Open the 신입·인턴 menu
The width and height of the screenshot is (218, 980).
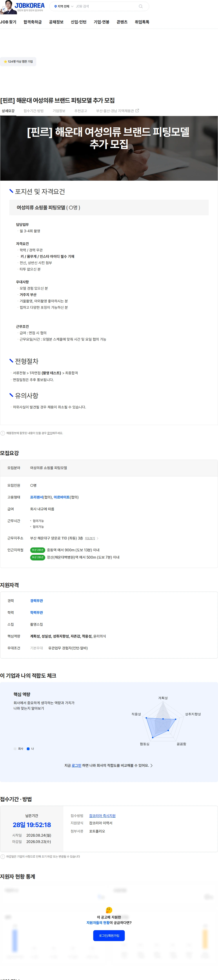(79, 22)
